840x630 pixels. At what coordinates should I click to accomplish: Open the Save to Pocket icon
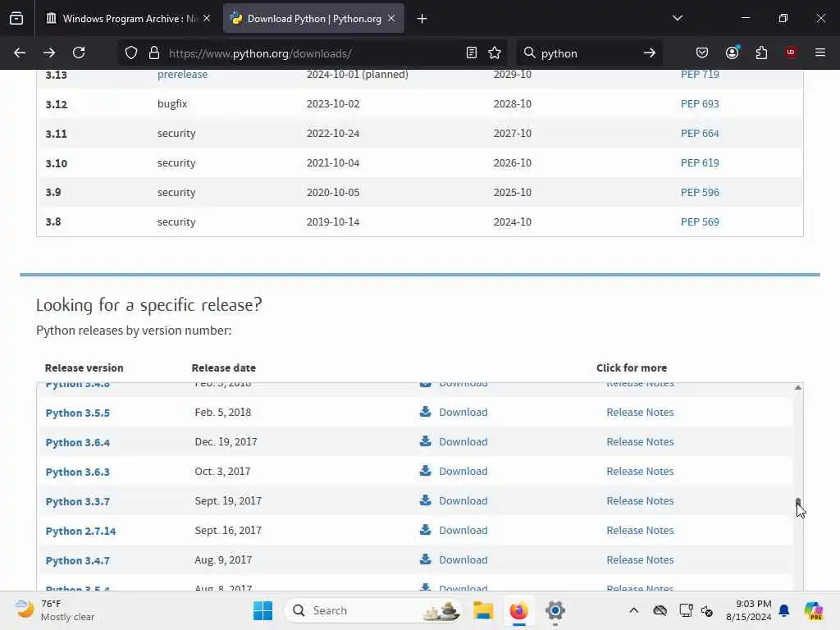(x=702, y=52)
